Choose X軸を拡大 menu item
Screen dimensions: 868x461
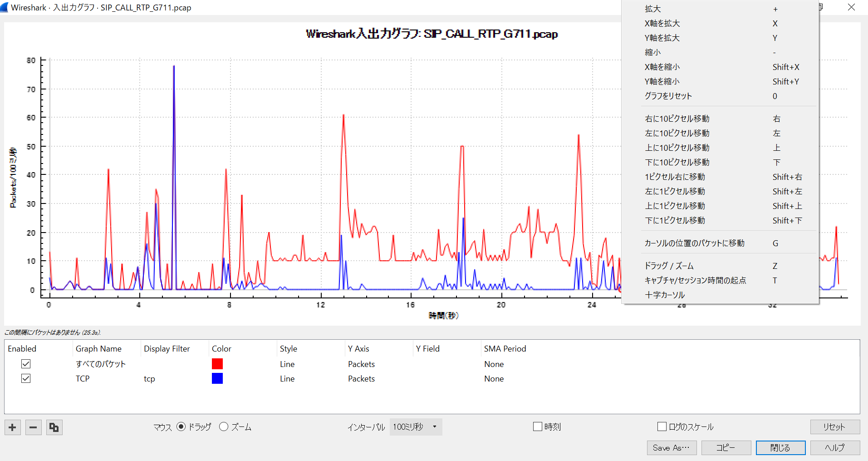click(x=721, y=23)
